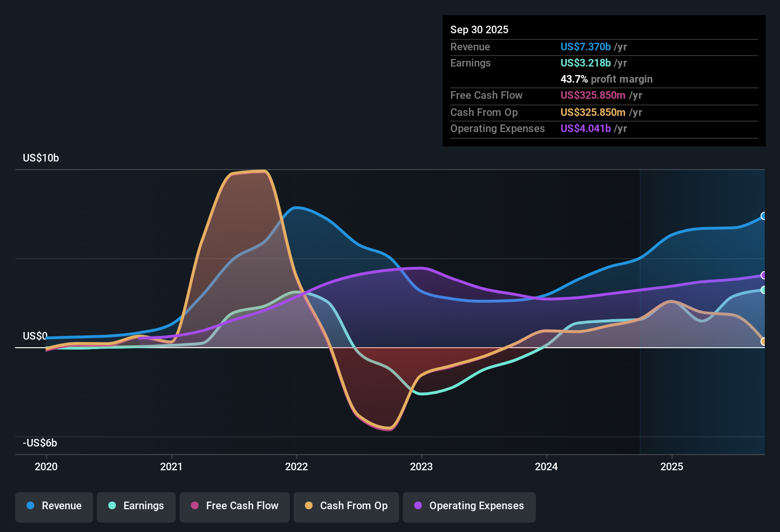Viewport: 780px width, 532px height.
Task: Select the Operating Expenses endpoint marker
Action: tap(763, 275)
